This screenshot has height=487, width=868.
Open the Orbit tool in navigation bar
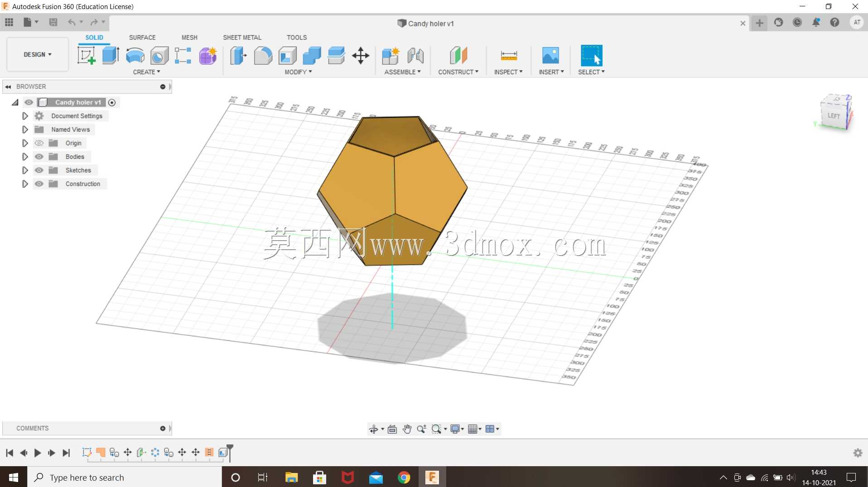point(374,429)
